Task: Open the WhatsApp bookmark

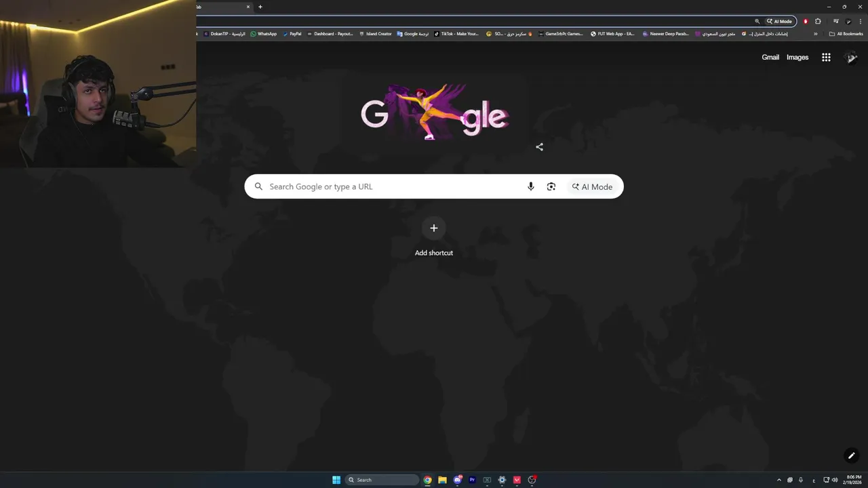Action: 263,33
